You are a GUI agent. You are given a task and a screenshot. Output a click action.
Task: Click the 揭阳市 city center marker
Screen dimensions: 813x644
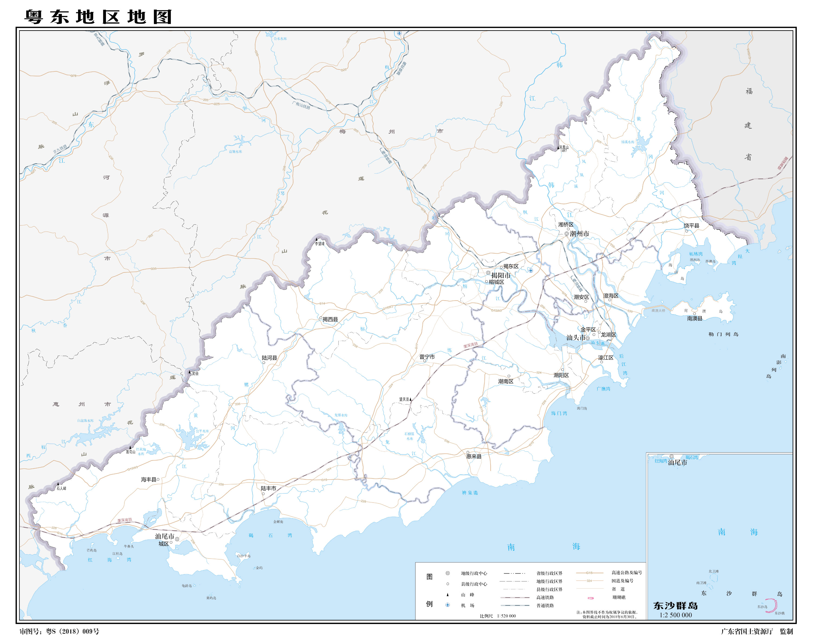tap(488, 273)
